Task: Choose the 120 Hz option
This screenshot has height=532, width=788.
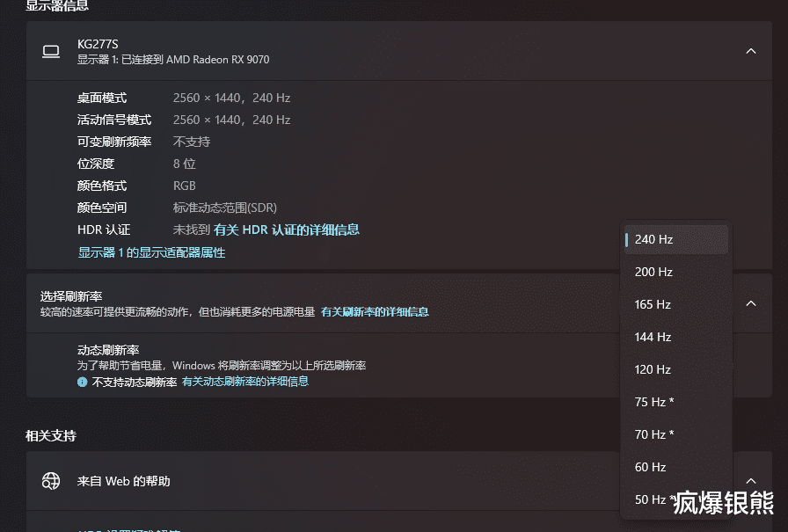Action: [676, 369]
